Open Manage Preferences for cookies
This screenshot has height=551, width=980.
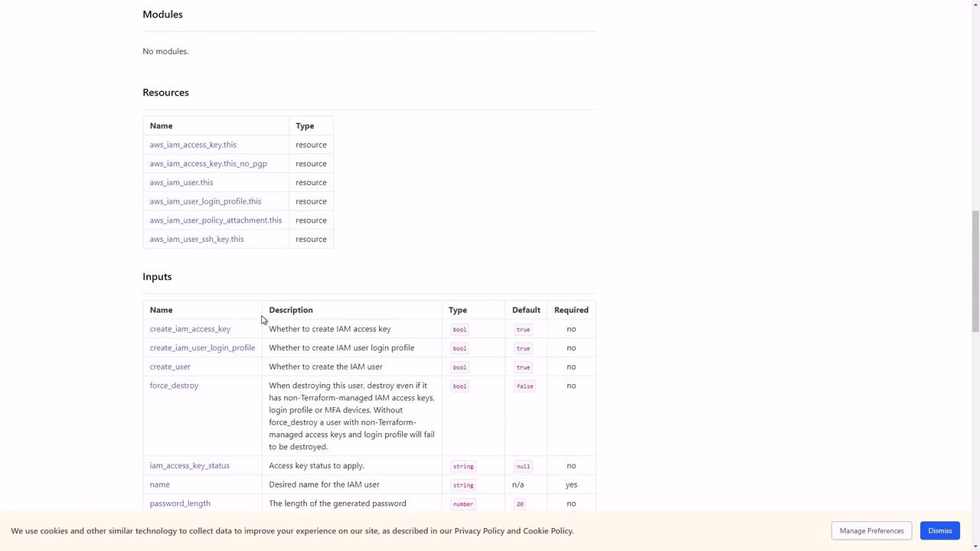(871, 530)
